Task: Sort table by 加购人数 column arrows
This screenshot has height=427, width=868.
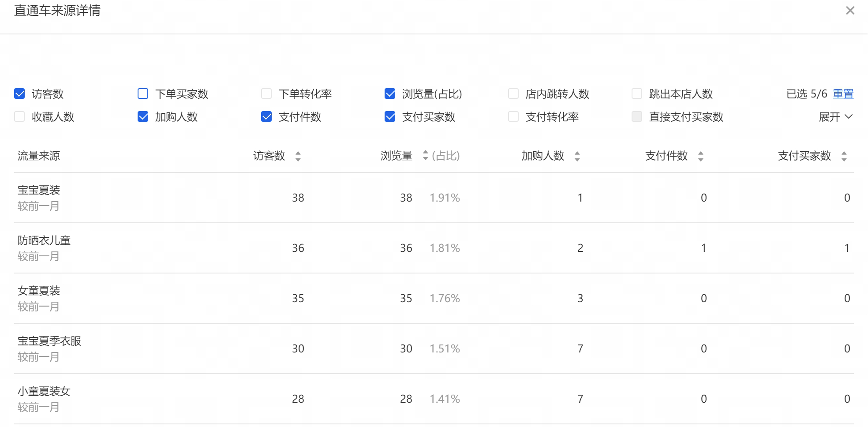Action: (577, 156)
